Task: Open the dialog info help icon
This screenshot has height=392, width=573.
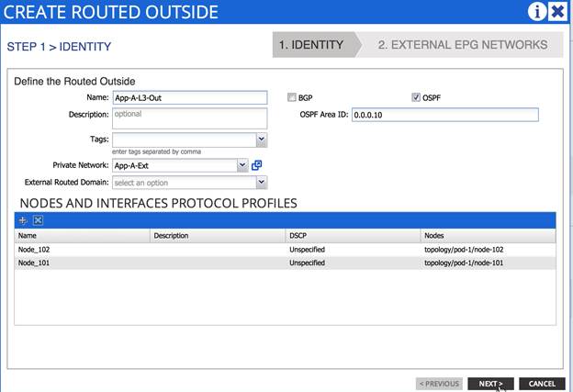Action: 537,12
